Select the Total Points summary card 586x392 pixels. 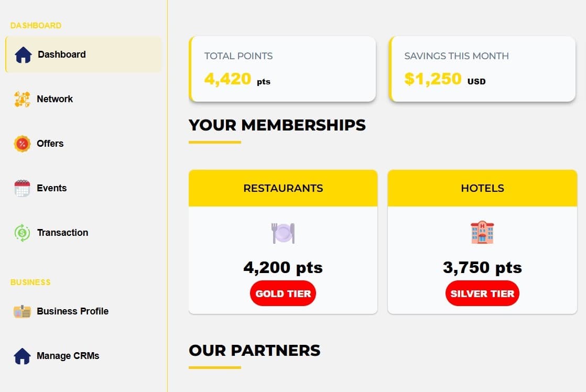click(283, 69)
